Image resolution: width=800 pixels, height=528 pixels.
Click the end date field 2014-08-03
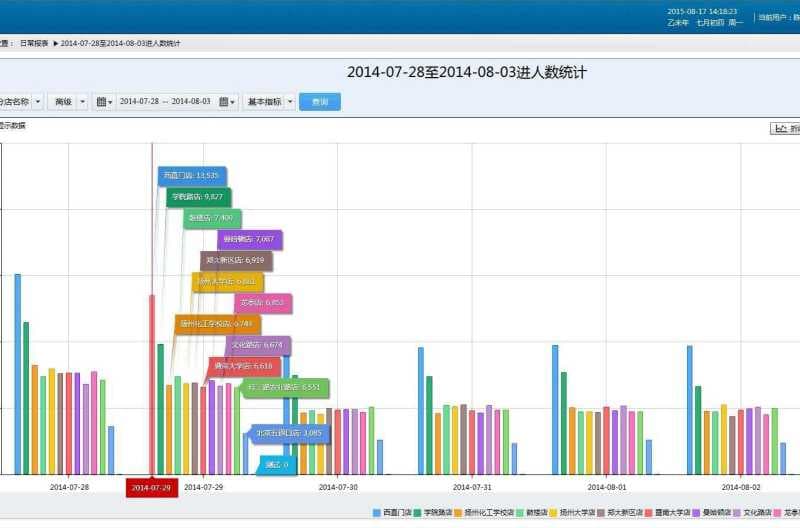(x=191, y=102)
